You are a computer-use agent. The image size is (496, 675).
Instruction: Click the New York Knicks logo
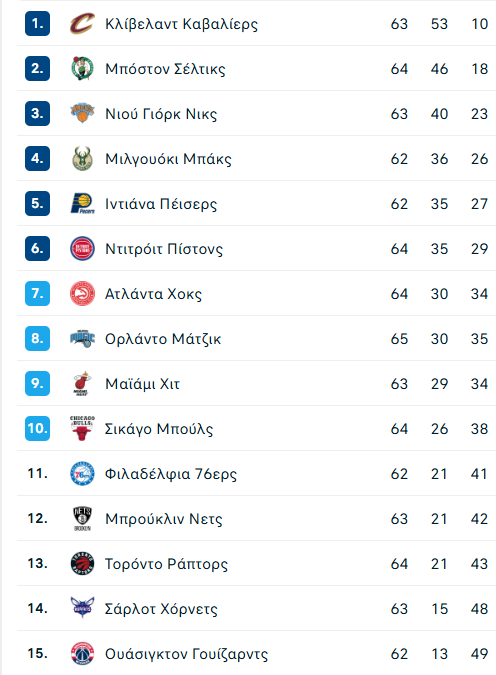82,113
